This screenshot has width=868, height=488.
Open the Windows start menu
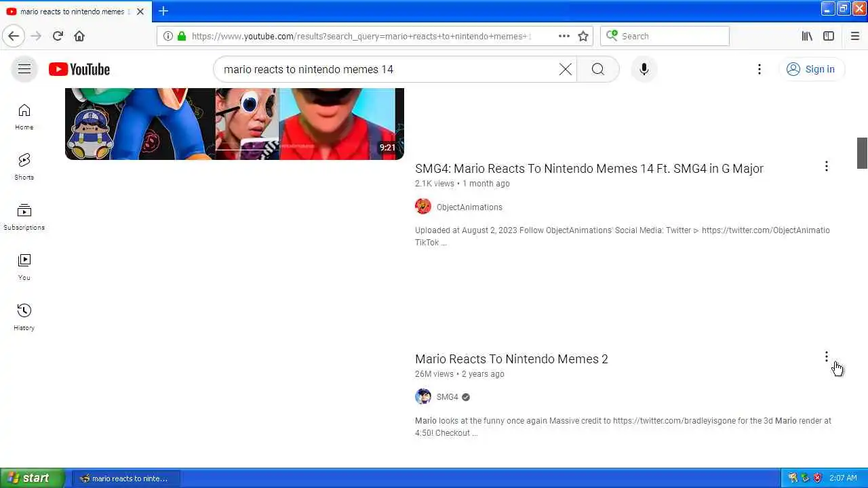click(33, 478)
